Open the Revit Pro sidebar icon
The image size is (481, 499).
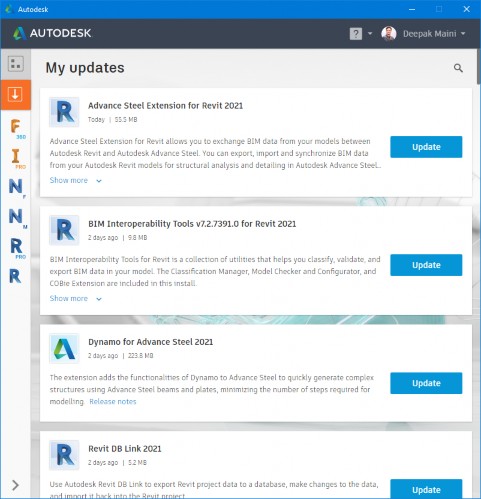click(17, 248)
